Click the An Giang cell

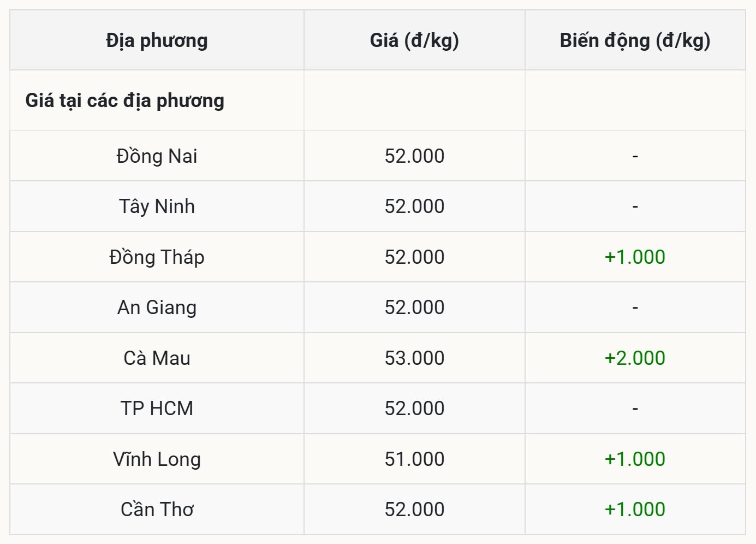(x=157, y=308)
